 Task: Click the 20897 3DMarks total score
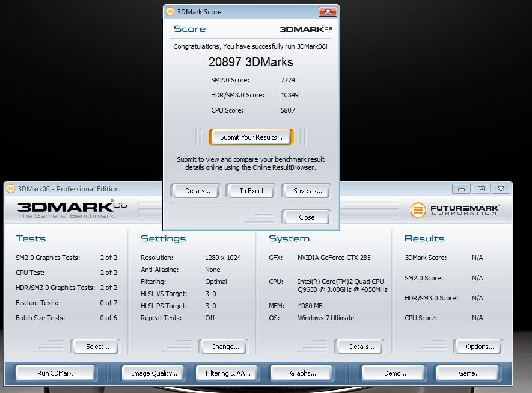251,62
